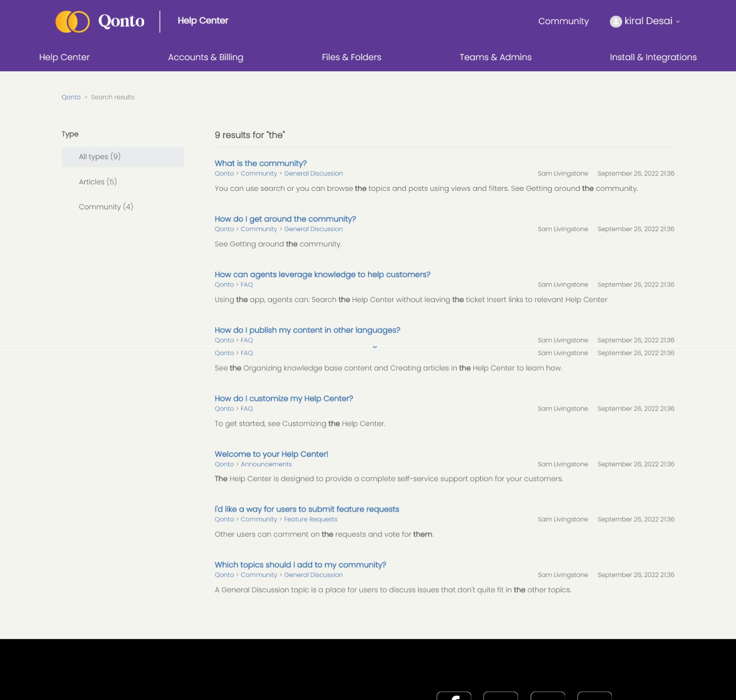Select Teams & Admins navigation item
736x700 pixels.
(495, 57)
